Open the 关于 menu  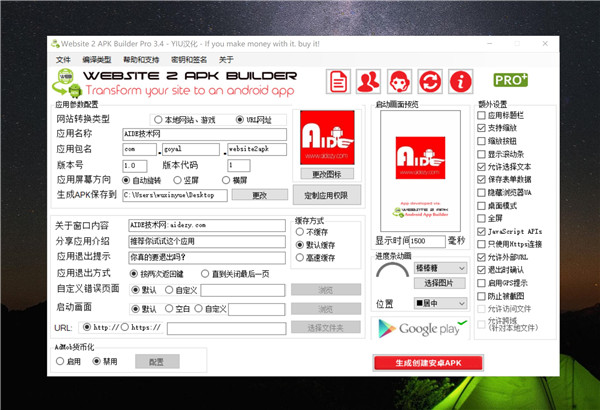coord(226,60)
